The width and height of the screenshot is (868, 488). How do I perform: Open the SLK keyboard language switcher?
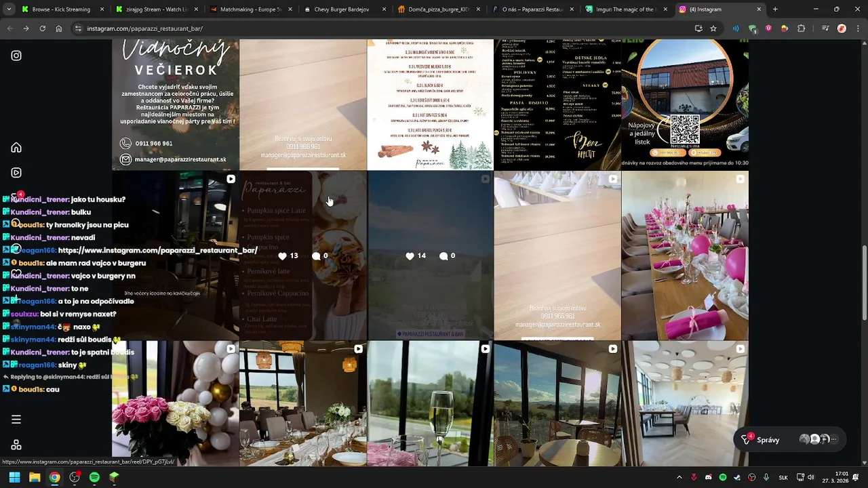click(x=783, y=477)
